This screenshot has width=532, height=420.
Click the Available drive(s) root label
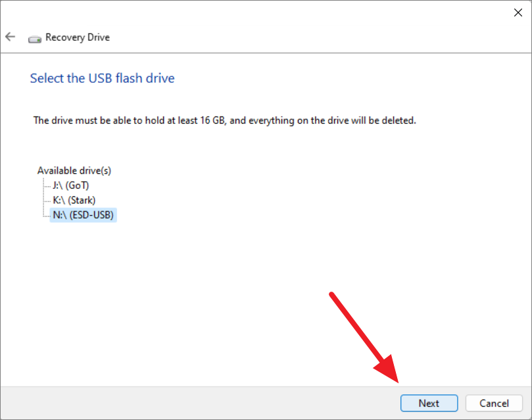pos(74,171)
